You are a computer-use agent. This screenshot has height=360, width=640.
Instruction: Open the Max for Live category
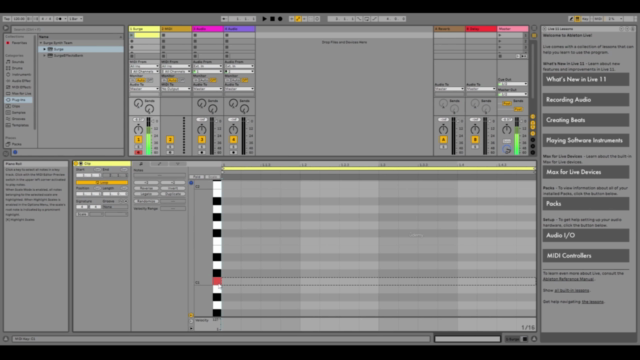click(x=18, y=93)
